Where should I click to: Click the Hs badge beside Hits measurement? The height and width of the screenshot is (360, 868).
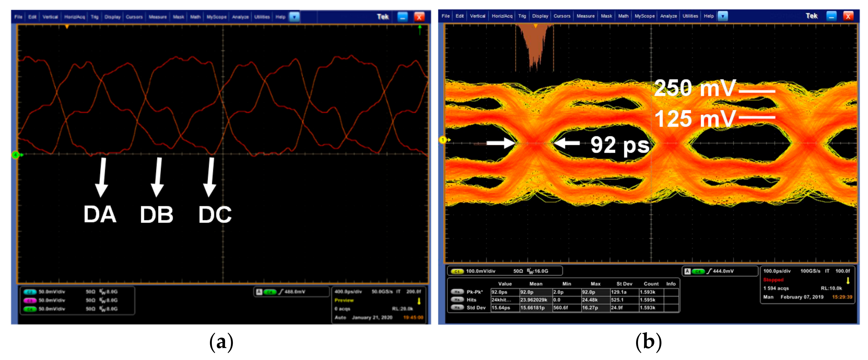tap(457, 300)
